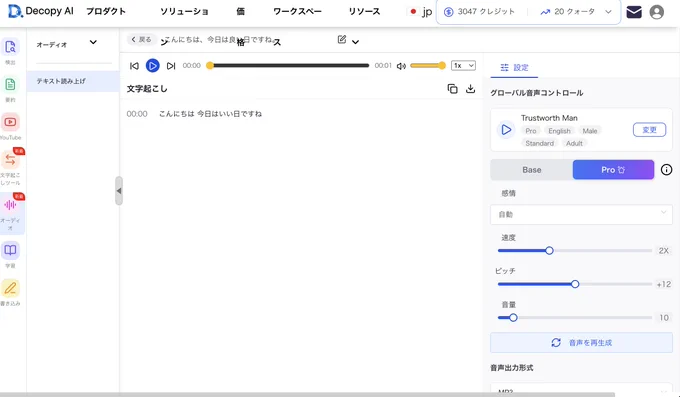The image size is (680, 397).
Task: Open the pricing menu item
Action: (x=240, y=12)
